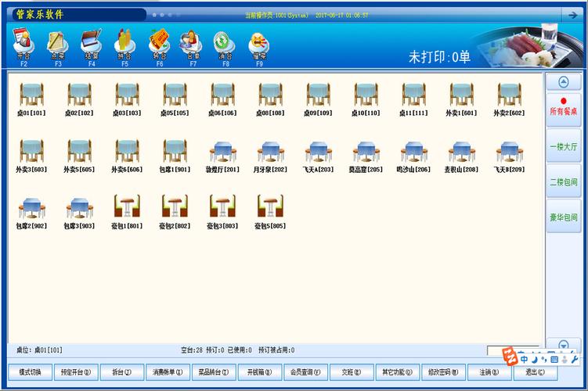Select room 鸣沙山[206]
The image size is (588, 391).
click(413, 157)
